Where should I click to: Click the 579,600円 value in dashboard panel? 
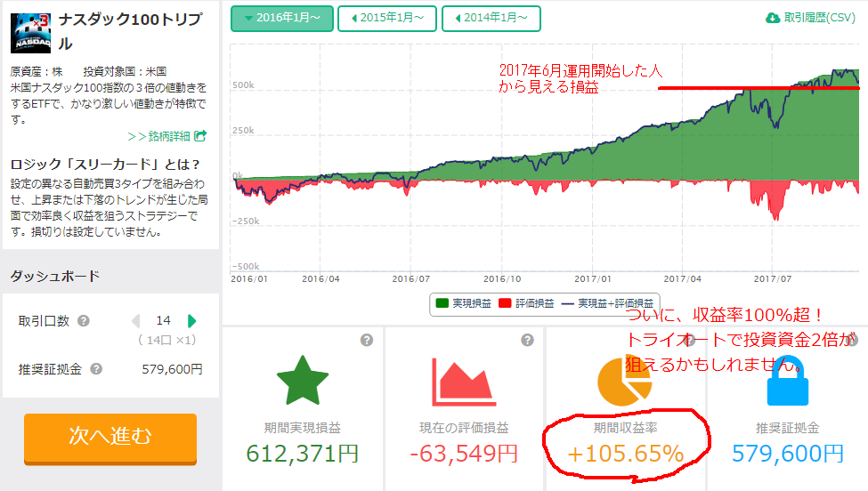(x=172, y=369)
